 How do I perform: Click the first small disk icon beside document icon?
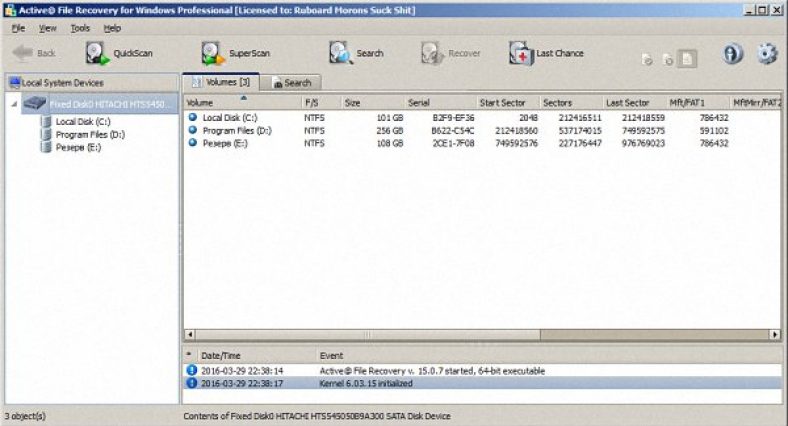pyautogui.click(x=647, y=60)
